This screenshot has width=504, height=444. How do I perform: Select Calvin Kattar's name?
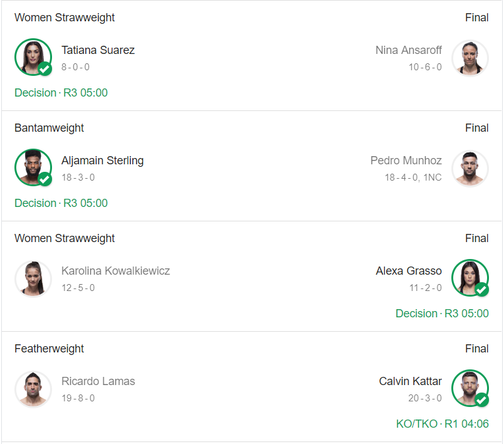point(410,381)
